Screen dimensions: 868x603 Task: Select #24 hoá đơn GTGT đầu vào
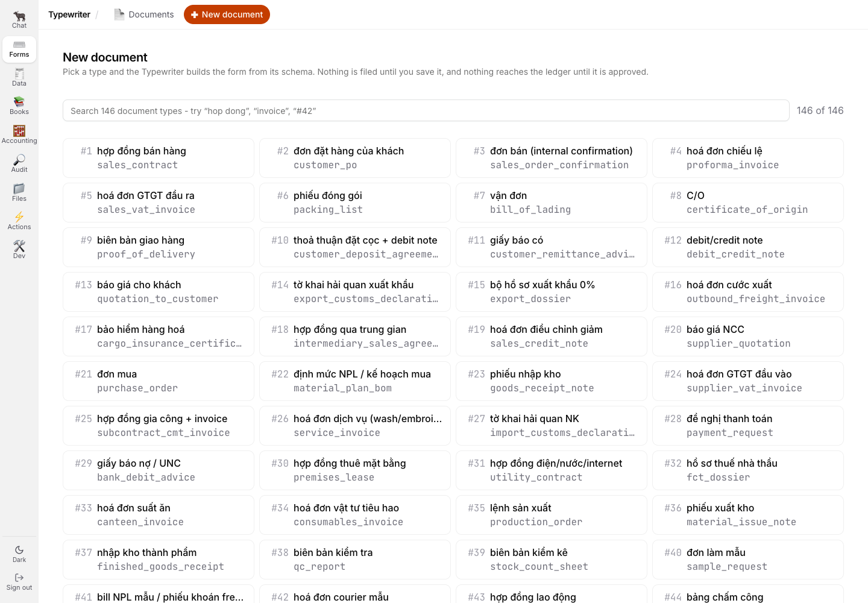click(x=748, y=381)
